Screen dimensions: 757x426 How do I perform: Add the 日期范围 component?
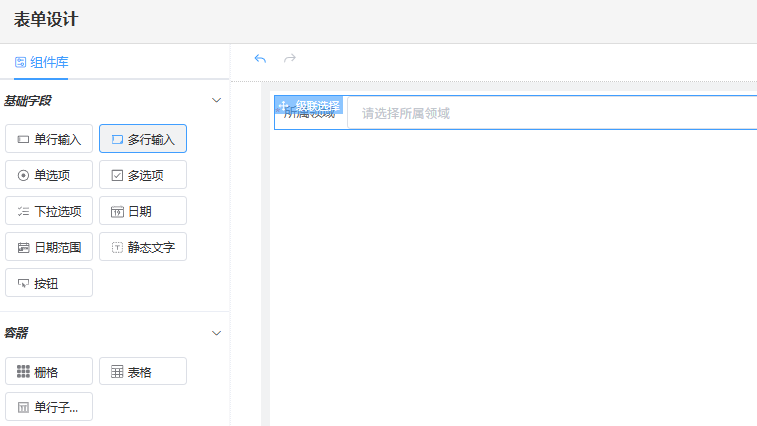pyautogui.click(x=49, y=247)
